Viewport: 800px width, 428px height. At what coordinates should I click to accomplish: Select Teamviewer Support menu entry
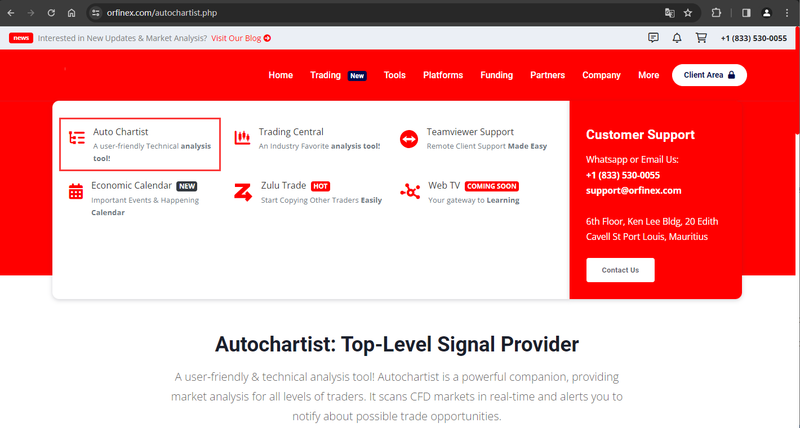click(x=473, y=138)
